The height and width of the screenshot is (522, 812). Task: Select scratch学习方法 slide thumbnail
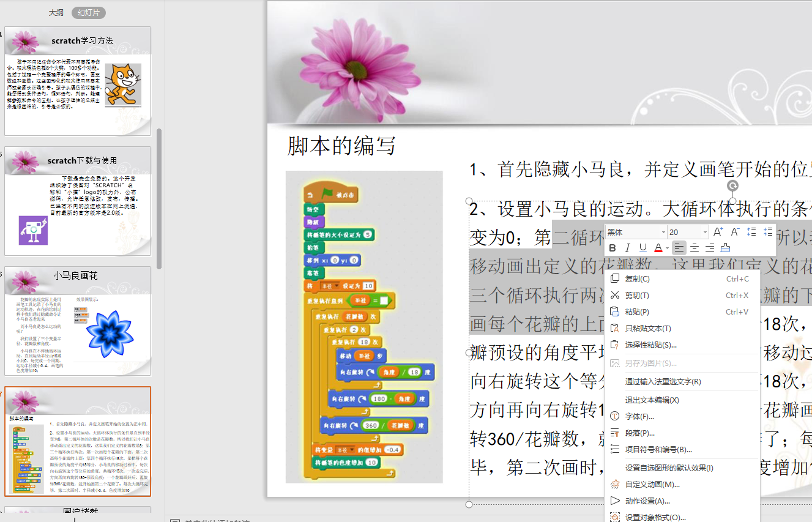[78, 81]
